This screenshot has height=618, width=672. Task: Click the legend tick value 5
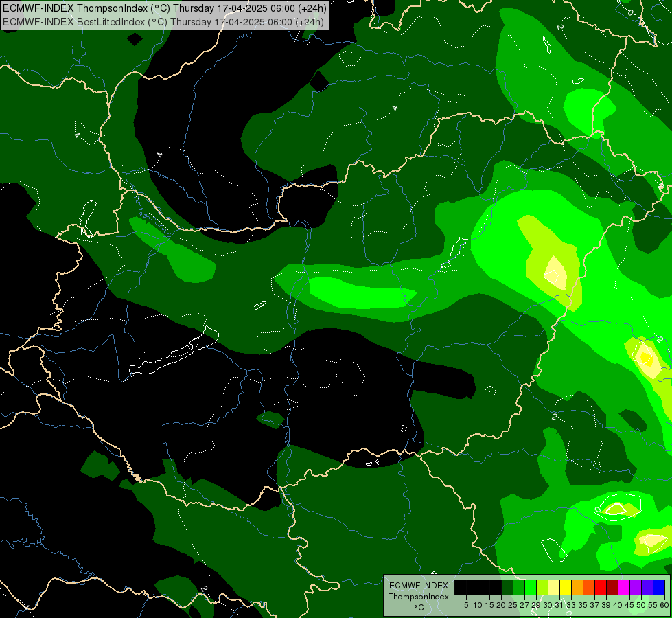click(466, 605)
